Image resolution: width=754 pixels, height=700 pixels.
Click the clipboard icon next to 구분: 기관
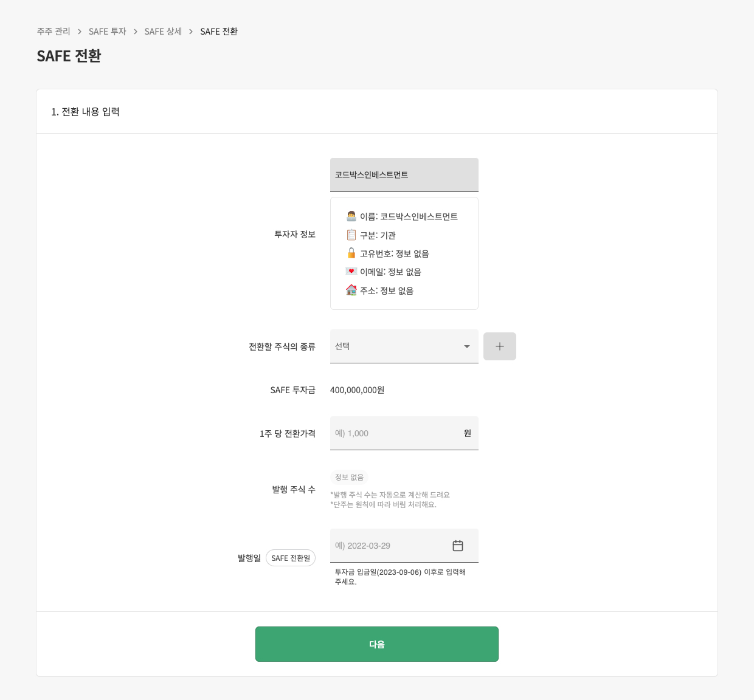[x=351, y=234]
